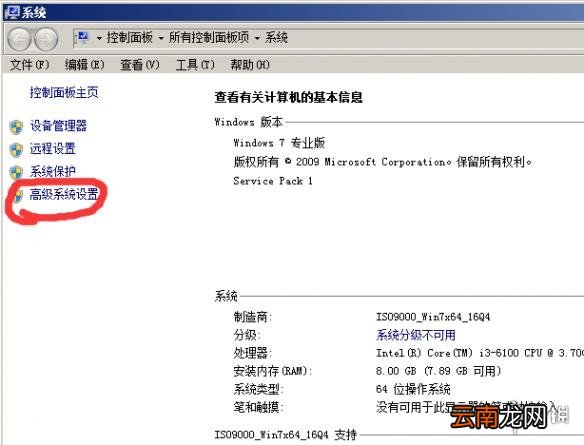Click the heading 查看有关计算机的基本信息
This screenshot has height=445, width=584.
coord(288,98)
